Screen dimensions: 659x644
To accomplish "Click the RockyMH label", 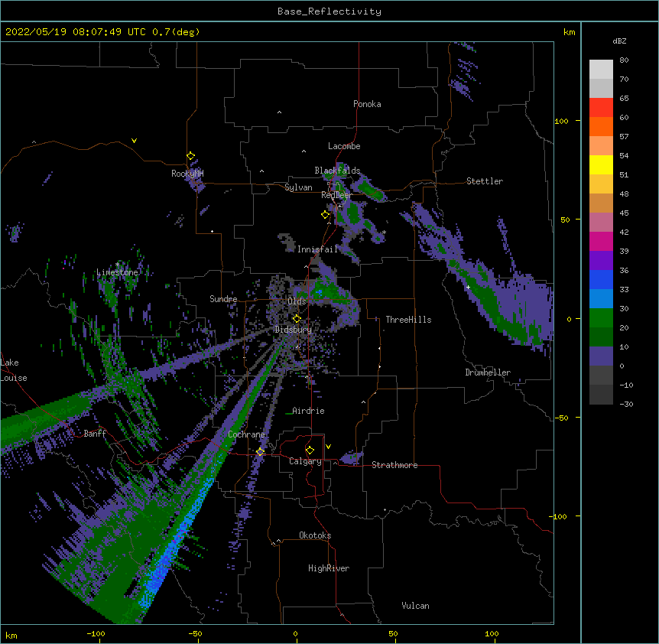I will click(x=187, y=174).
